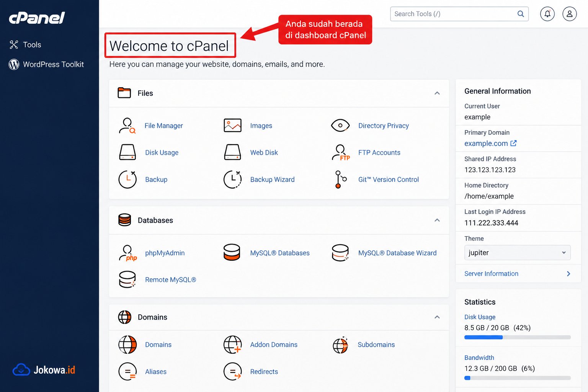This screenshot has width=588, height=392.
Task: Open the Git™ Version Control link
Action: pos(389,180)
